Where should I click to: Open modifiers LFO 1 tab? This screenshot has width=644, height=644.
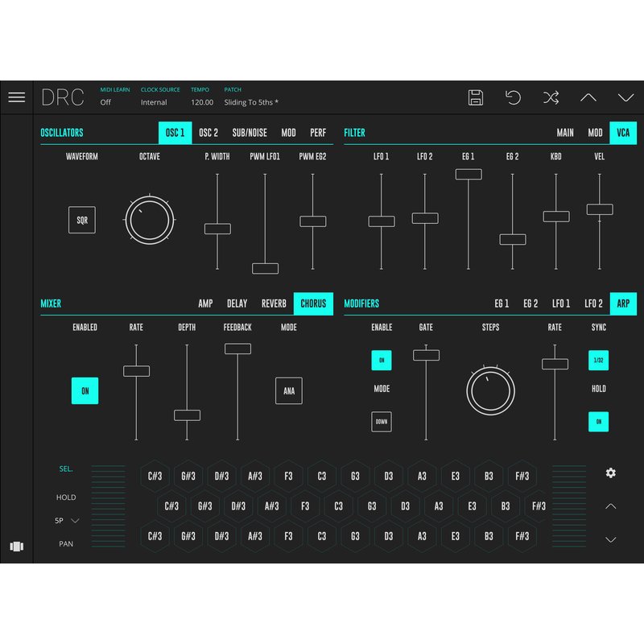(560, 303)
